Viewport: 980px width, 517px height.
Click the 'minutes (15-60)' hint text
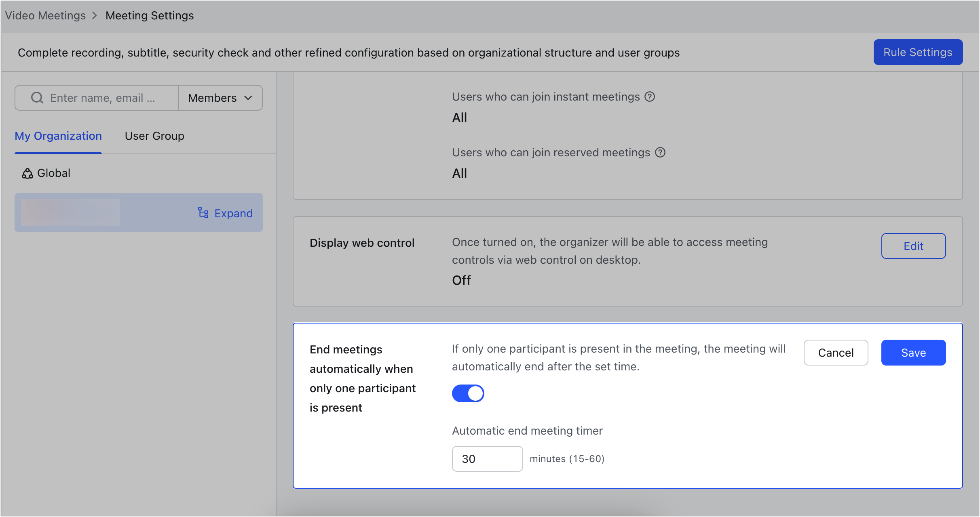click(x=567, y=459)
